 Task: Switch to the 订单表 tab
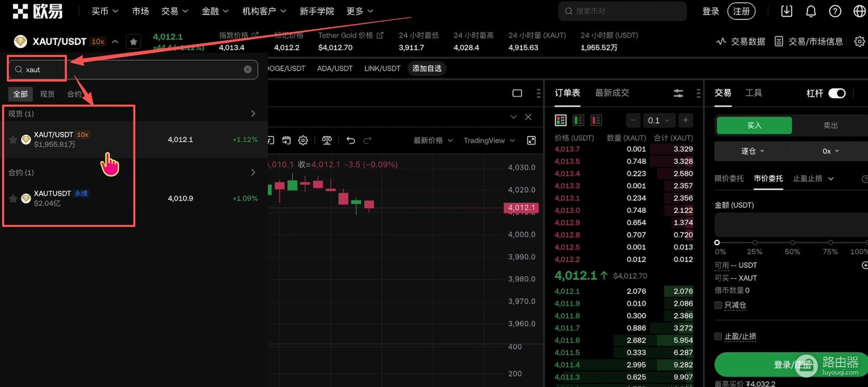568,93
